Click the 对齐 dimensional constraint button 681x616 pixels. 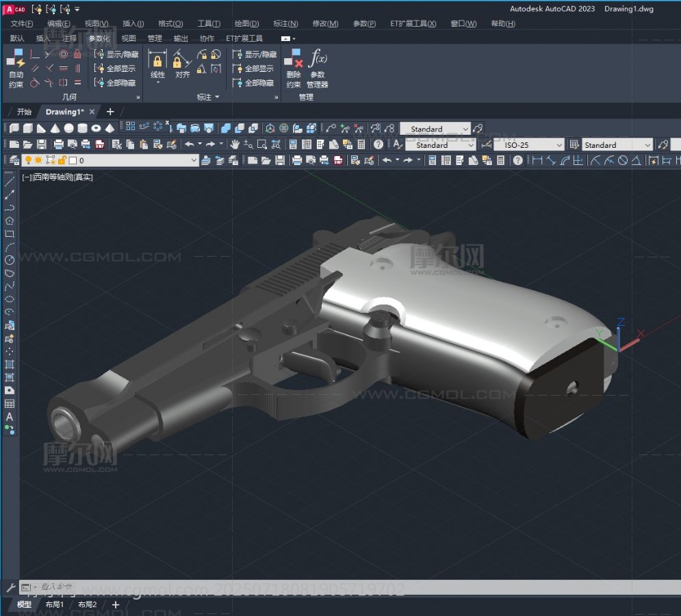(183, 65)
